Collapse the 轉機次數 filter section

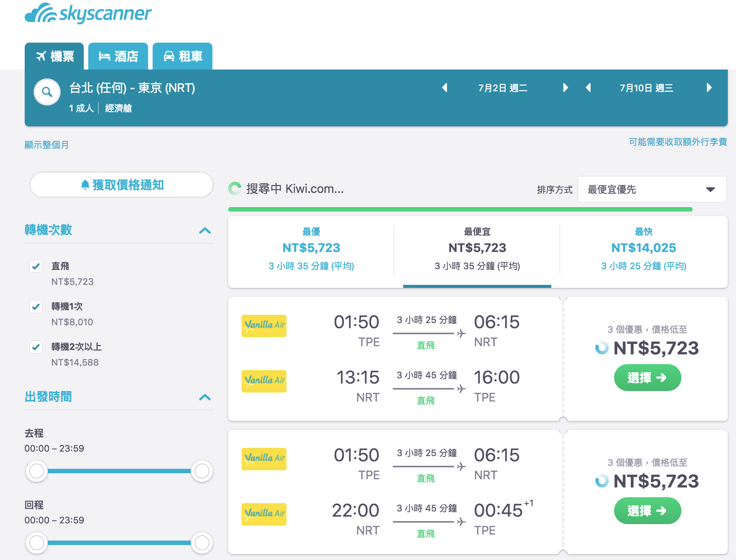[x=205, y=230]
